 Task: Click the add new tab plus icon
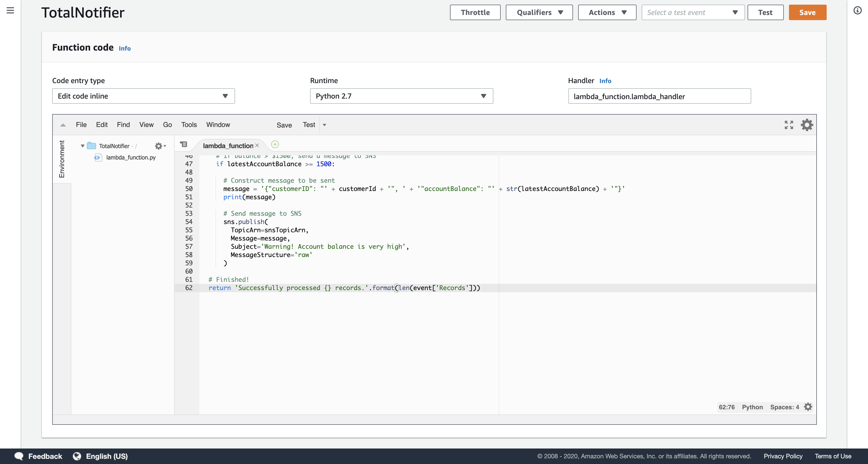tap(275, 145)
